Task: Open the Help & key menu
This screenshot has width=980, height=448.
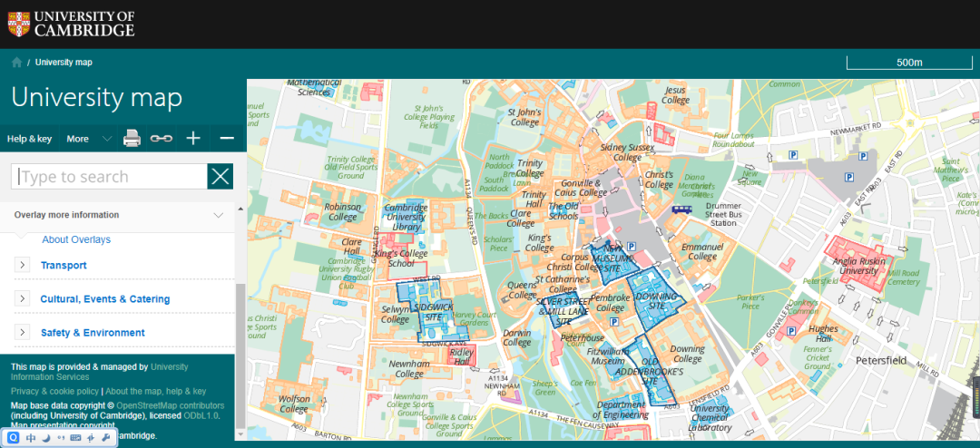Action: click(x=29, y=139)
